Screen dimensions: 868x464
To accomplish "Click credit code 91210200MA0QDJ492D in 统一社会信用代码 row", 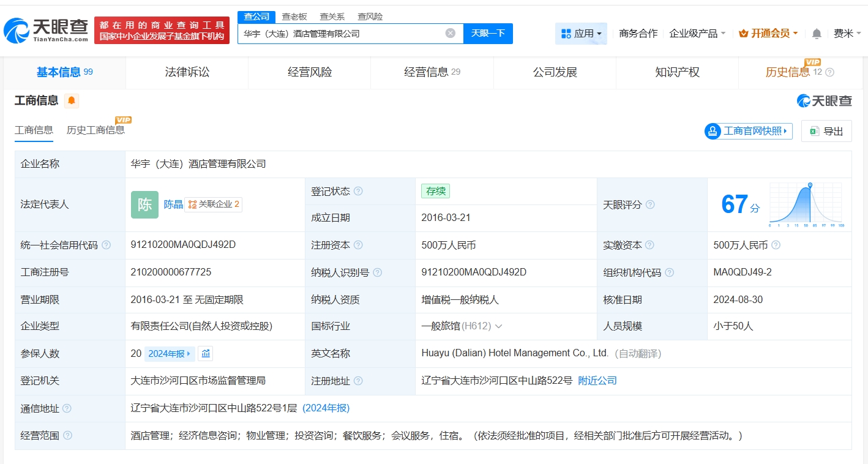I will pos(183,245).
